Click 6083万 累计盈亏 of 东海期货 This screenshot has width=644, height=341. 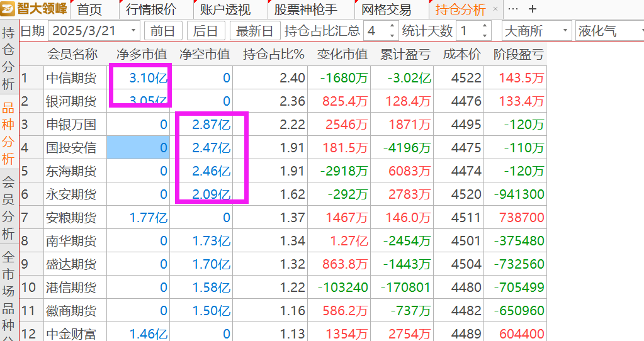pos(409,171)
